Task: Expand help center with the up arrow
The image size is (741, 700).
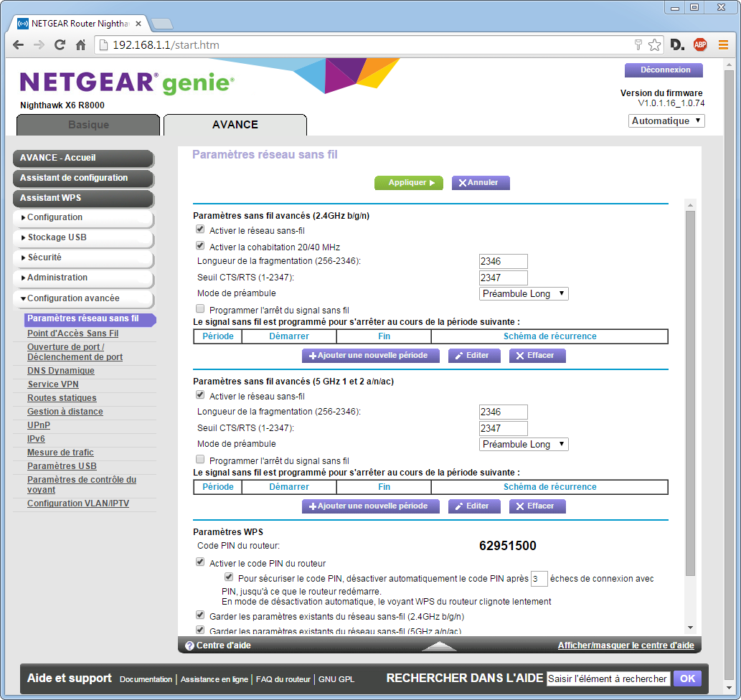Action: [439, 645]
